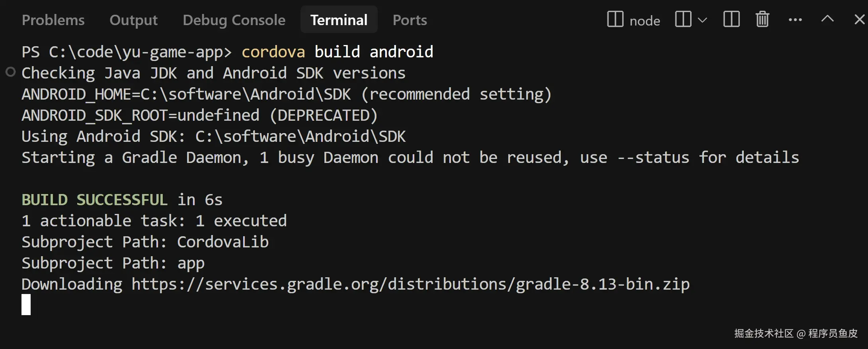Open the gradle-8.13-bin.zip download URL
The height and width of the screenshot is (349, 868).
[410, 284]
